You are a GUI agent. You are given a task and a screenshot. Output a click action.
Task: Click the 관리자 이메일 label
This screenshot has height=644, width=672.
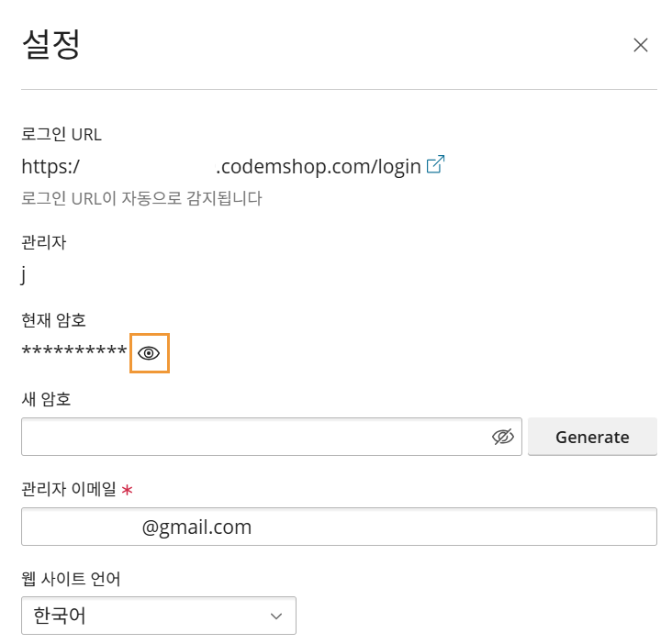[x=69, y=489]
